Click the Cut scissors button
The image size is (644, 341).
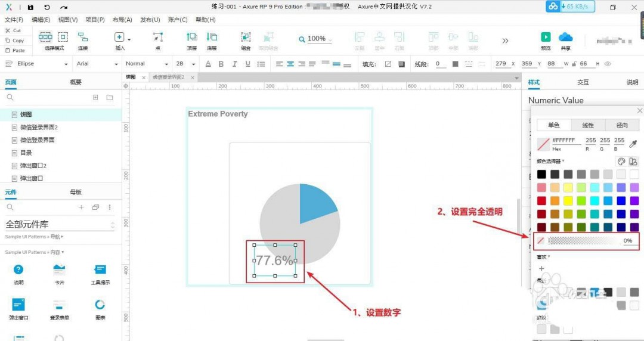[13, 30]
